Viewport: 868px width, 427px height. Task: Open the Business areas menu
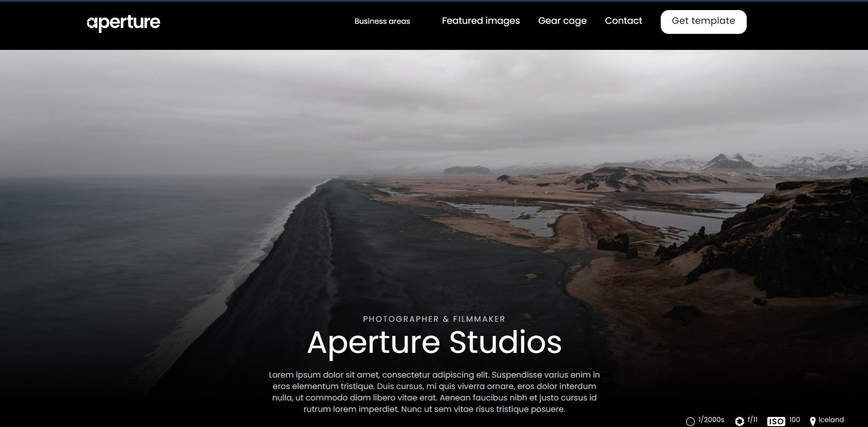[x=382, y=21]
